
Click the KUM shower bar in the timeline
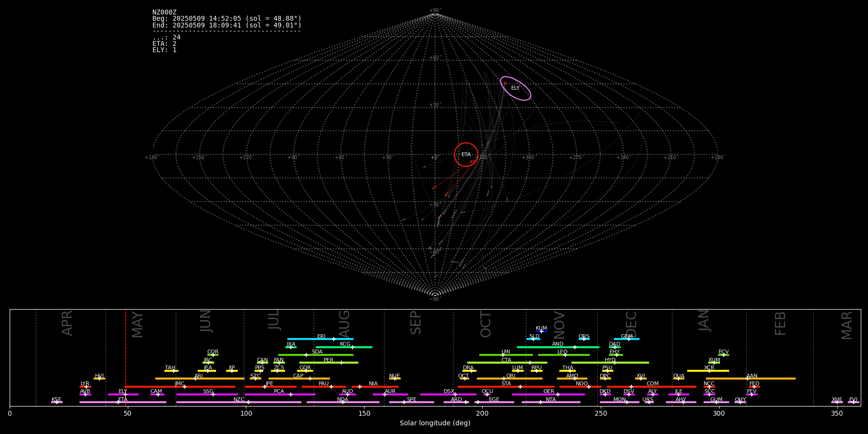pos(542,331)
